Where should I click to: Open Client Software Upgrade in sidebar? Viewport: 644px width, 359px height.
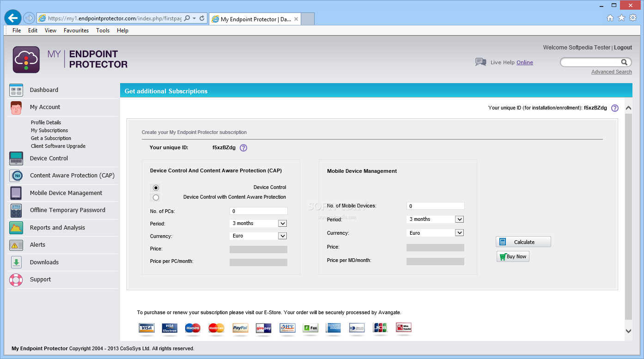point(58,146)
